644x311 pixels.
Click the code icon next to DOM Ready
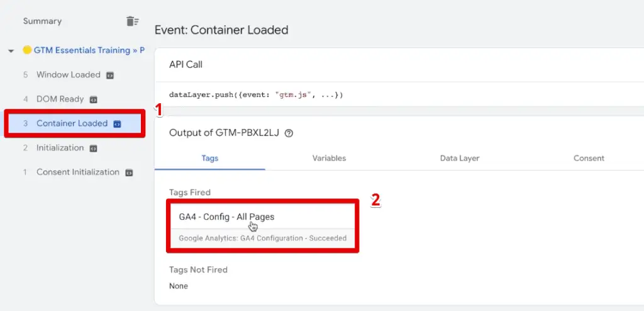click(x=94, y=99)
